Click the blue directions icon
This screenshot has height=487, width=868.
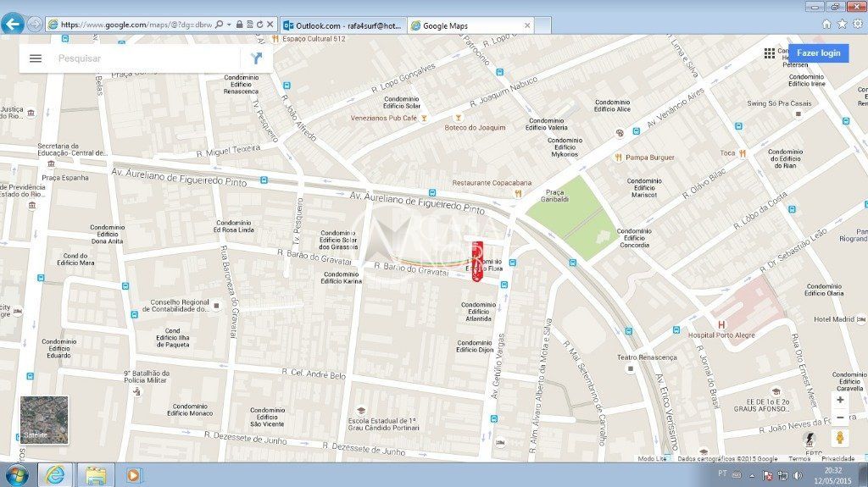(256, 58)
